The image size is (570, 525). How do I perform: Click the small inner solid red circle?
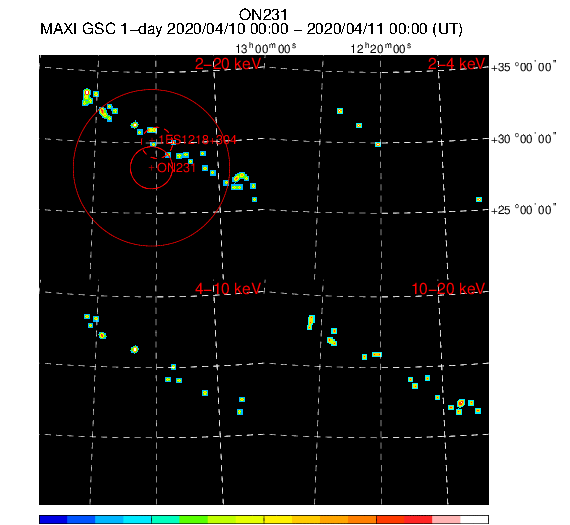(151, 168)
